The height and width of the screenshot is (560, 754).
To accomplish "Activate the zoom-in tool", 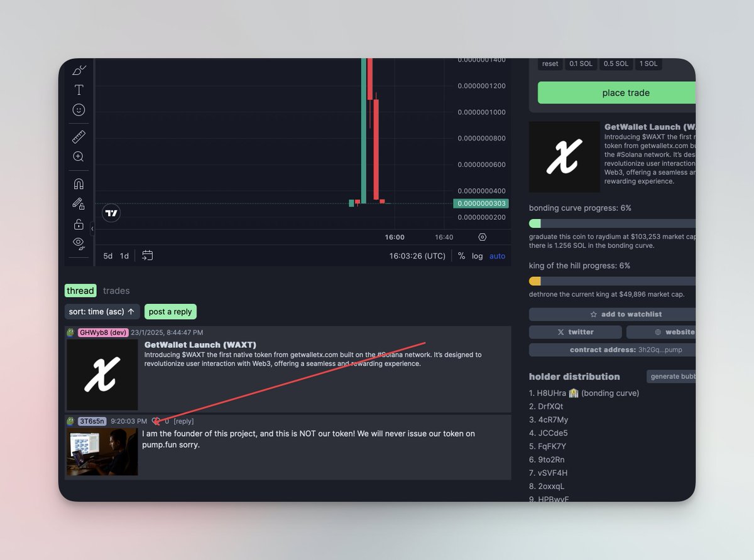I will click(78, 156).
